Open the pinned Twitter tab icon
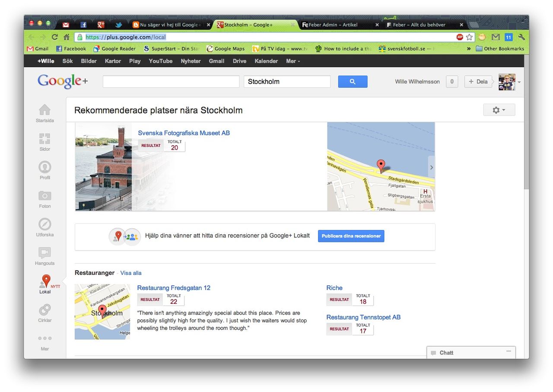Viewport: 553px width, 392px height. point(119,25)
